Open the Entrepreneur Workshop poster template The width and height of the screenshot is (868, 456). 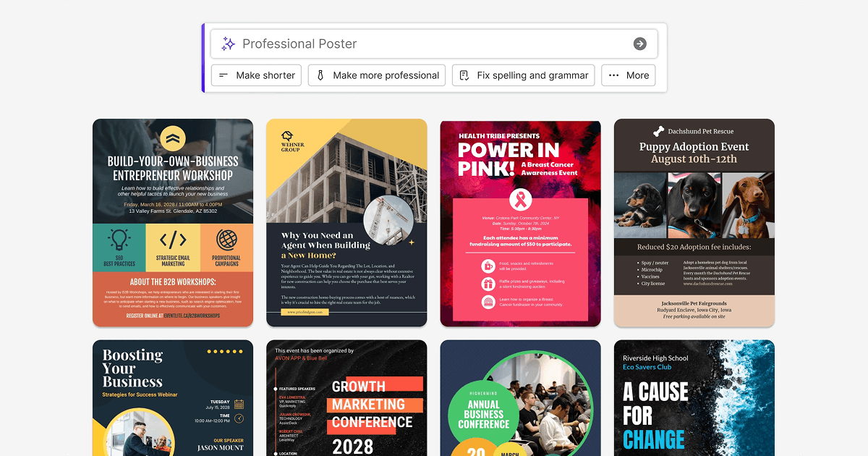point(173,223)
